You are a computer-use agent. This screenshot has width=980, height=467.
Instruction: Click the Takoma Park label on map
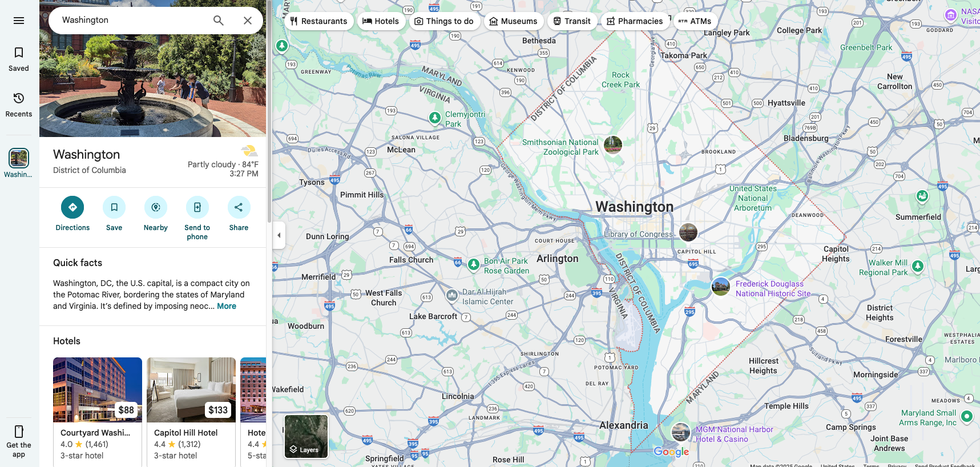[x=684, y=55]
